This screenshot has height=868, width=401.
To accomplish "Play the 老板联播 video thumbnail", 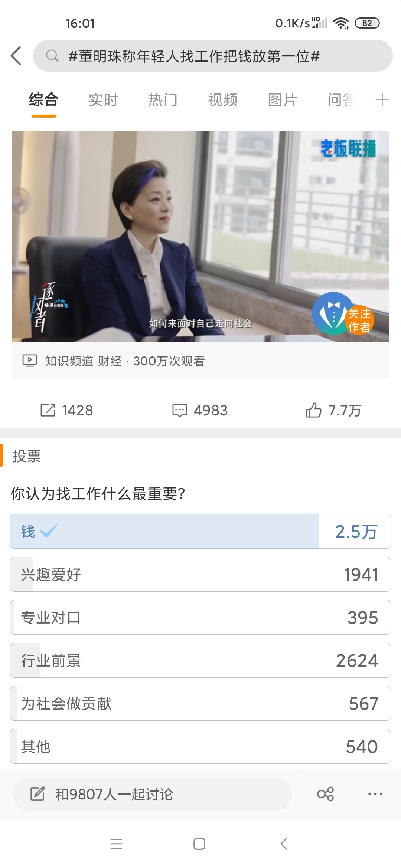I will [200, 236].
